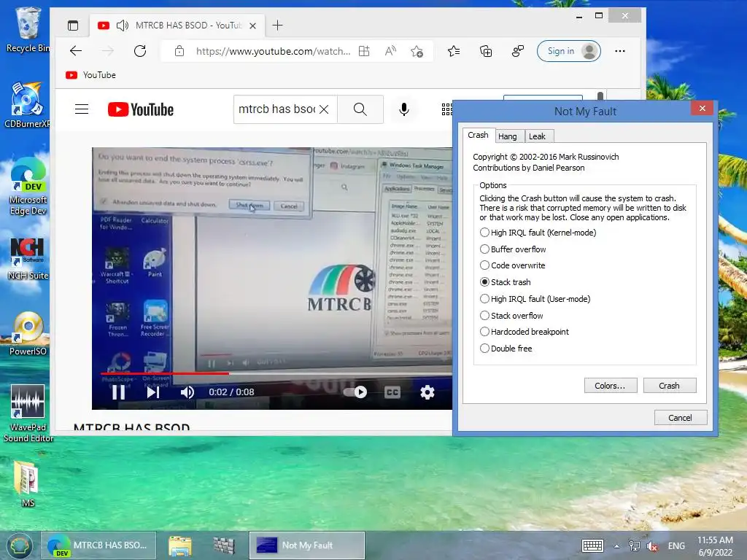Open the CDBurnerXP desktop shortcut

(x=27, y=105)
